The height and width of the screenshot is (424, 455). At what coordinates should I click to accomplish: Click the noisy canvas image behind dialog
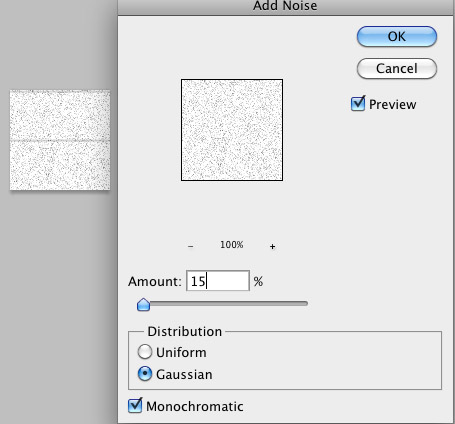[x=60, y=140]
